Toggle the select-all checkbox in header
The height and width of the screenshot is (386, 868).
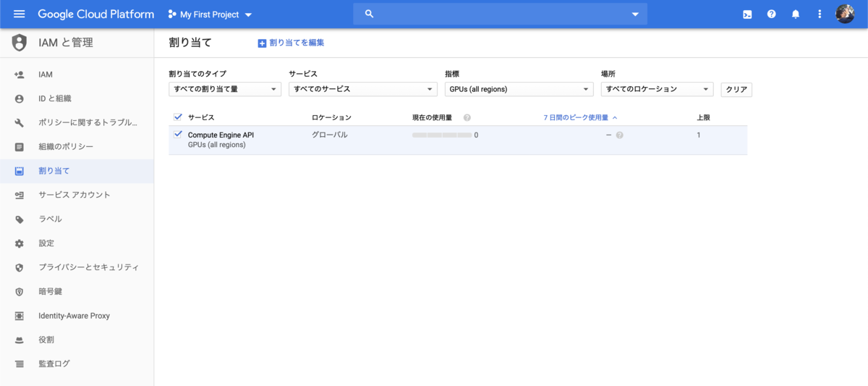178,117
